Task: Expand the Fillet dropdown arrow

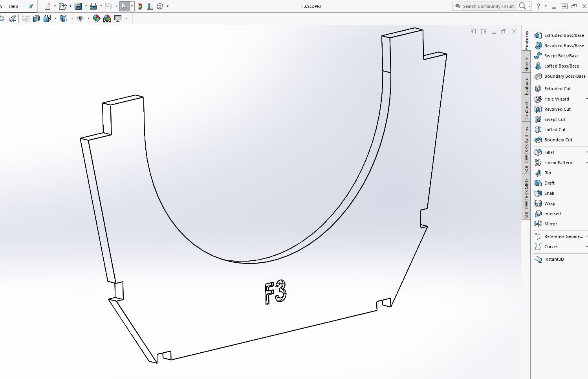Action: (586, 152)
